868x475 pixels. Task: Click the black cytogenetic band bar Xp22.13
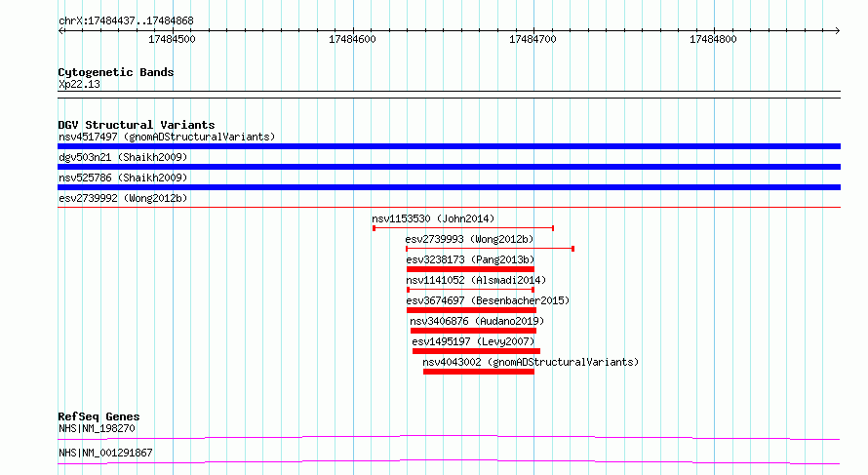coord(449,95)
